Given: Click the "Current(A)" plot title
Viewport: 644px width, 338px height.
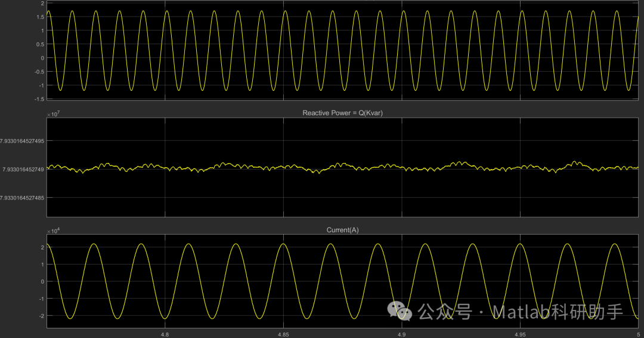Looking at the screenshot, I should tap(342, 230).
